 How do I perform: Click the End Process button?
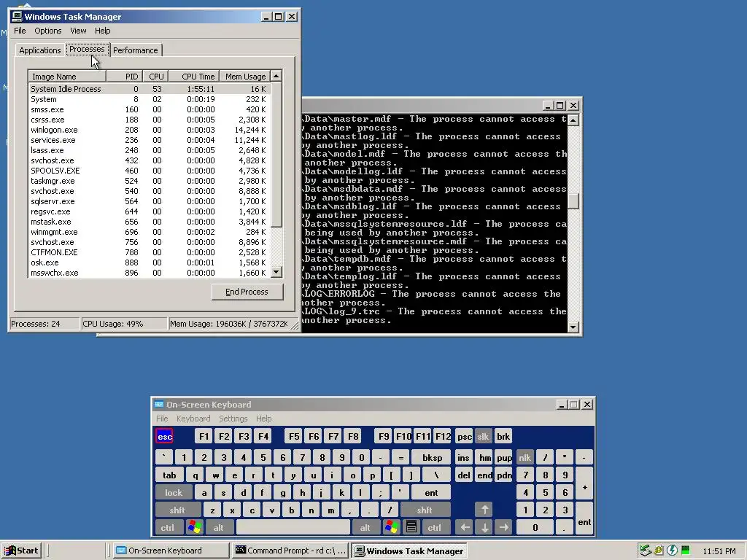click(247, 292)
